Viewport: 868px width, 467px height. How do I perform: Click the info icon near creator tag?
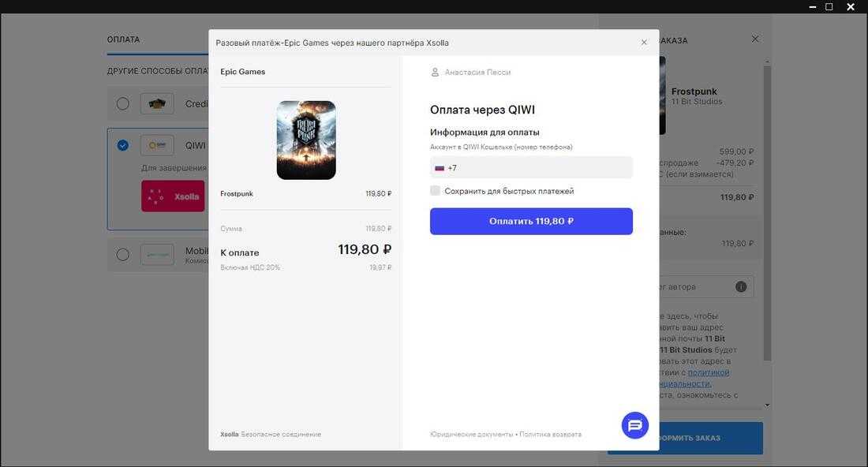[741, 287]
